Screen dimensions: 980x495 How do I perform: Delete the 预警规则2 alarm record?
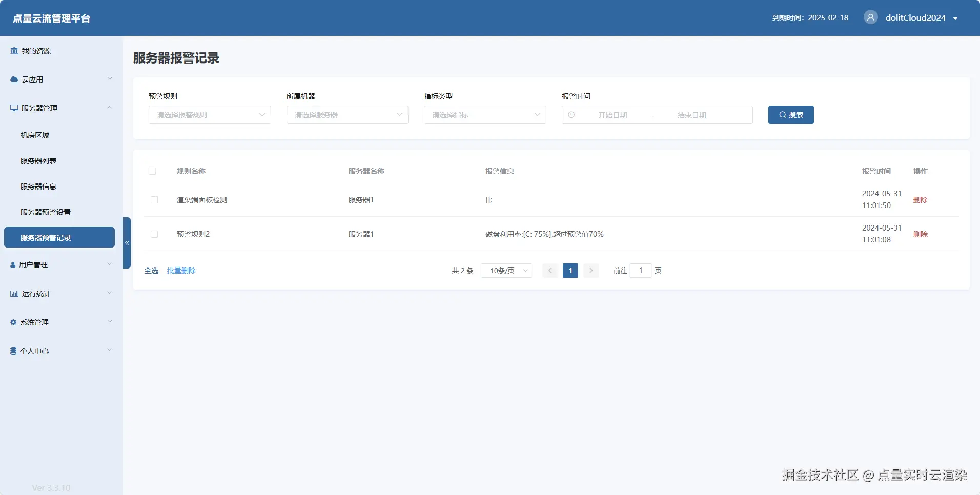(x=920, y=234)
